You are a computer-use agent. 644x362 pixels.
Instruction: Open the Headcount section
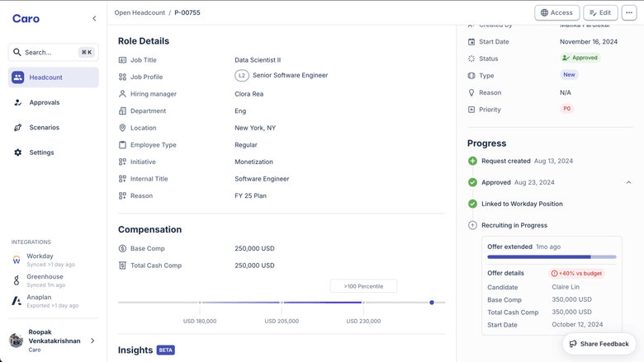point(53,78)
